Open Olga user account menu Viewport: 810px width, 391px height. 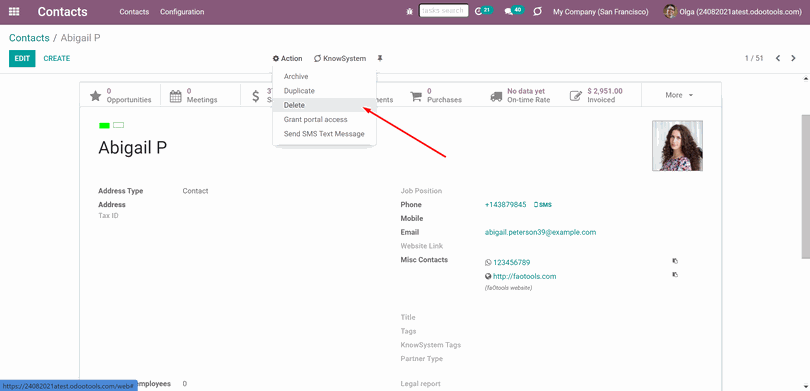(733, 11)
